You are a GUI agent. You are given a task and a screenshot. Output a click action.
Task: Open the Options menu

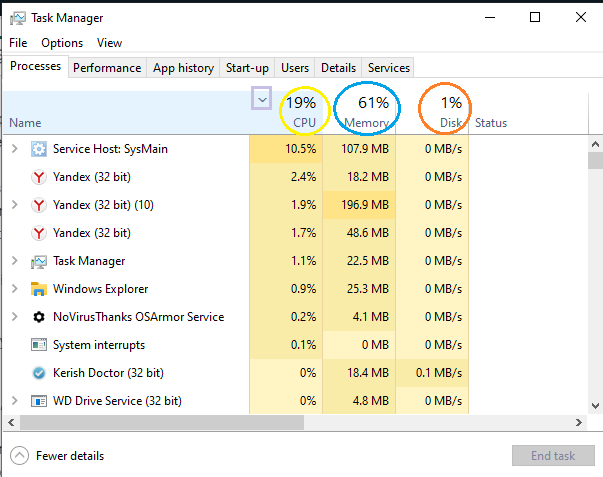pyautogui.click(x=62, y=43)
